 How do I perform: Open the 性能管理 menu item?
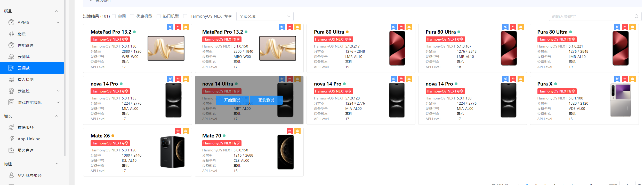pyautogui.click(x=32, y=45)
